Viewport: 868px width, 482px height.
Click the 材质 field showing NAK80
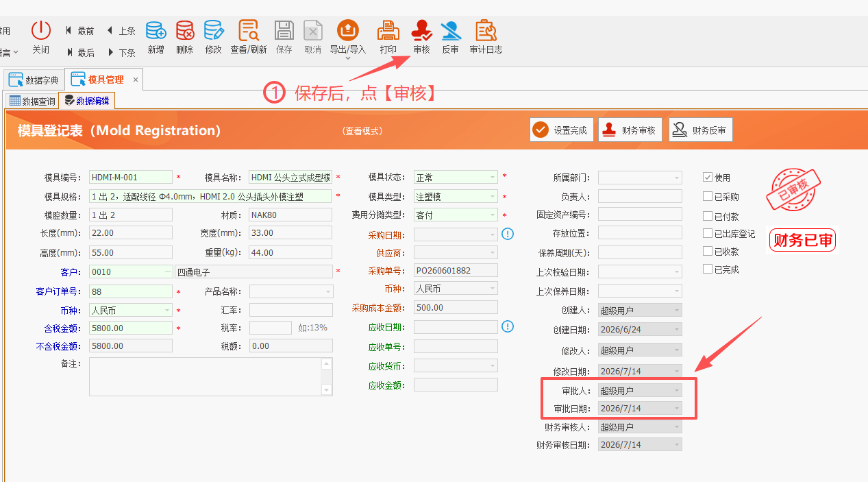290,215
